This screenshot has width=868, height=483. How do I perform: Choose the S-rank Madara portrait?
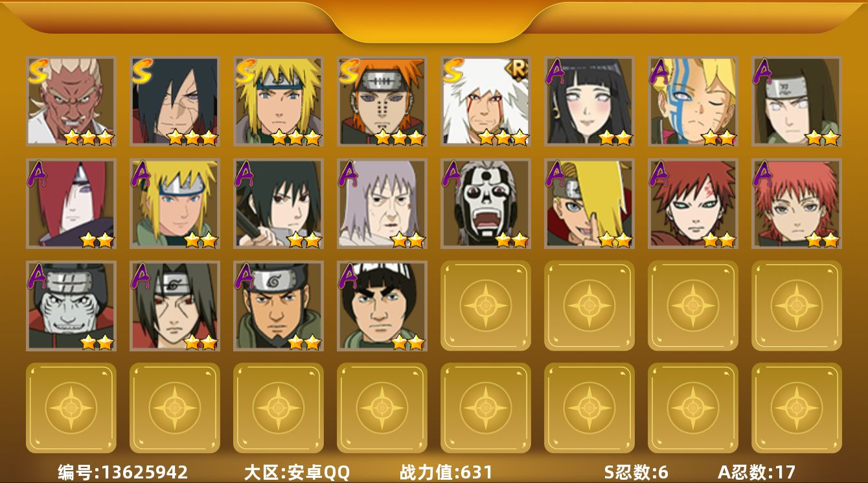click(175, 101)
